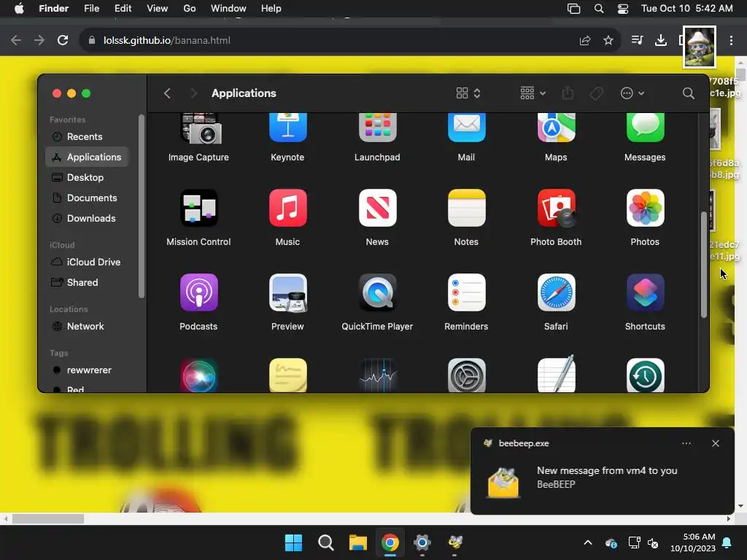The width and height of the screenshot is (747, 560).
Task: Launch QuickTime Player
Action: (x=377, y=292)
